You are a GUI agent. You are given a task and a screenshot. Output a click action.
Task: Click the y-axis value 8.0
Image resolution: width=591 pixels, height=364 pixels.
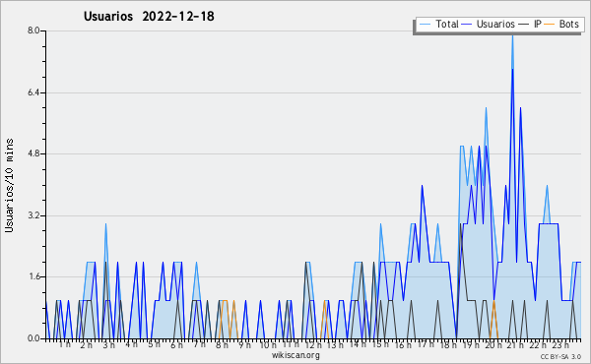coord(33,30)
